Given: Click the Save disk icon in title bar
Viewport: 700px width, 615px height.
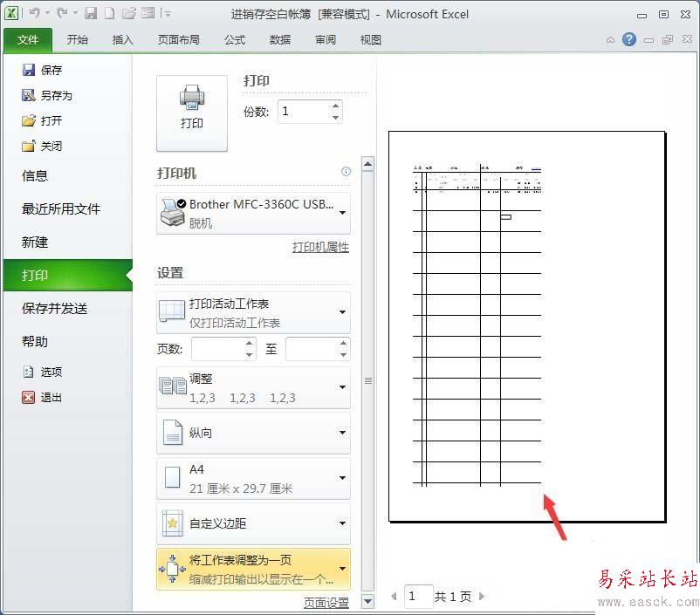Looking at the screenshot, I should (91, 13).
